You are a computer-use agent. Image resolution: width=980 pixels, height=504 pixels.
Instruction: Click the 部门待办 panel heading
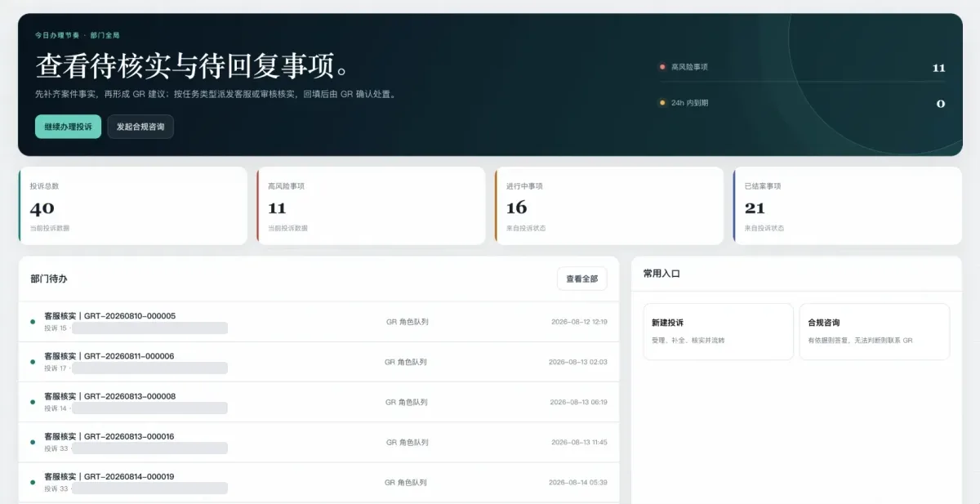49,279
